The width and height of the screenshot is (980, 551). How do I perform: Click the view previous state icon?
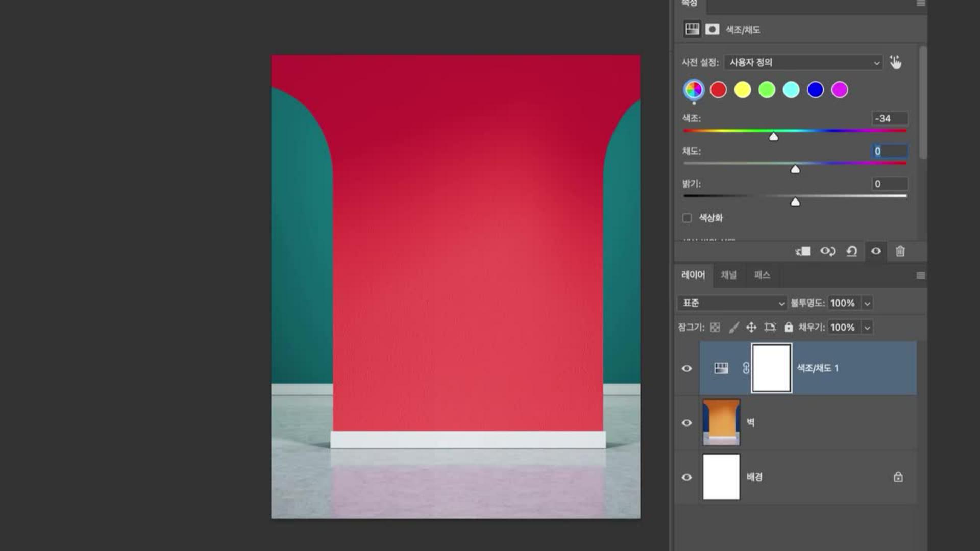827,251
